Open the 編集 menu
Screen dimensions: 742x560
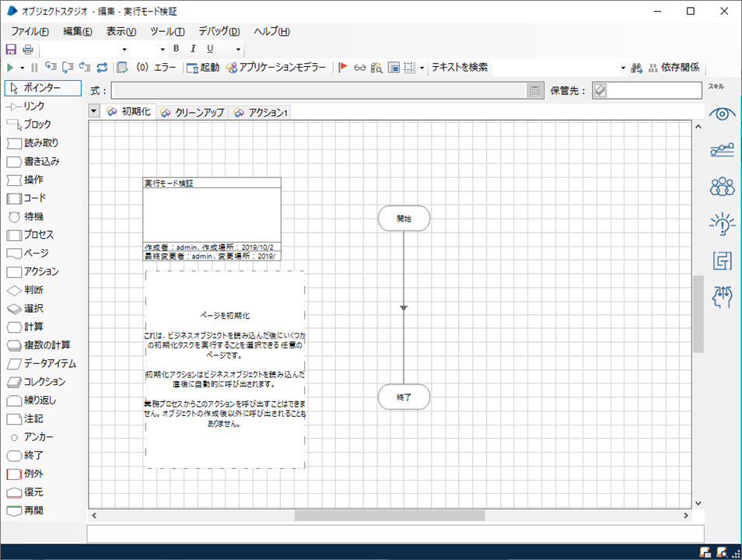[78, 31]
